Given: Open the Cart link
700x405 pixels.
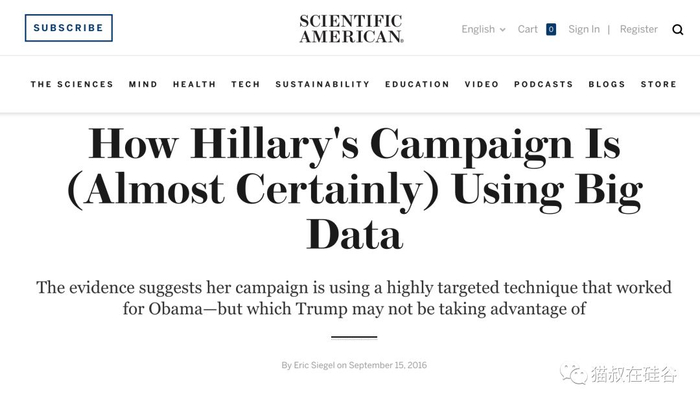Looking at the screenshot, I should 528,29.
